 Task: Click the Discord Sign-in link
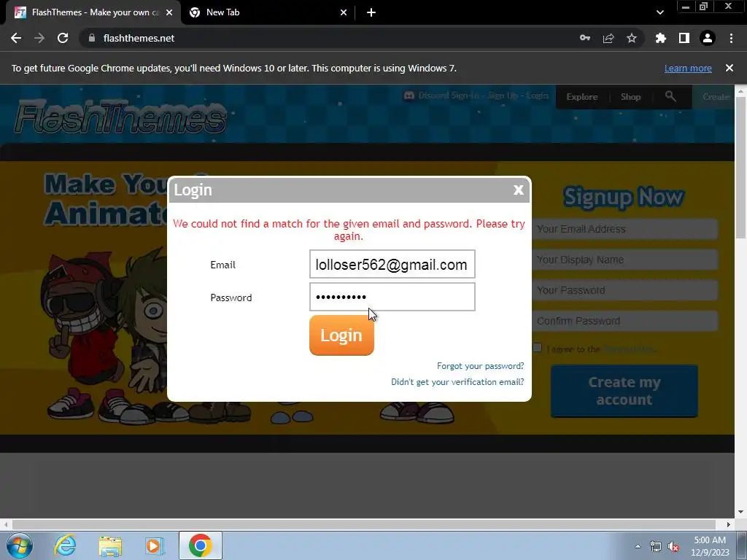[x=449, y=96]
